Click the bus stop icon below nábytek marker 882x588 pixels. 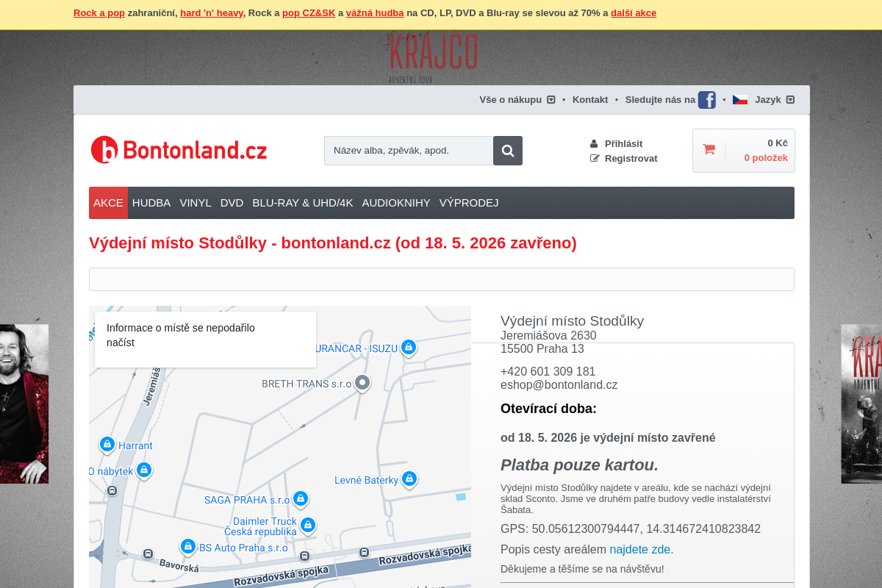(112, 490)
